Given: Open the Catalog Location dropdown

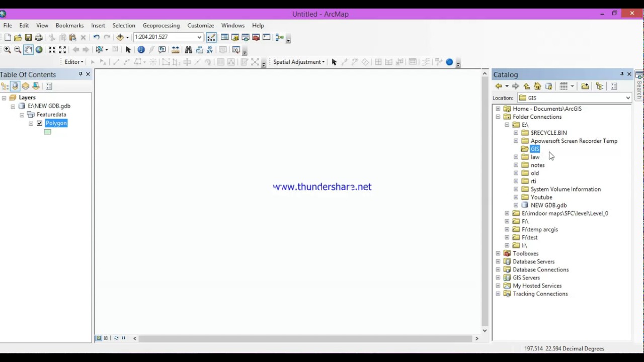Looking at the screenshot, I should click(628, 98).
